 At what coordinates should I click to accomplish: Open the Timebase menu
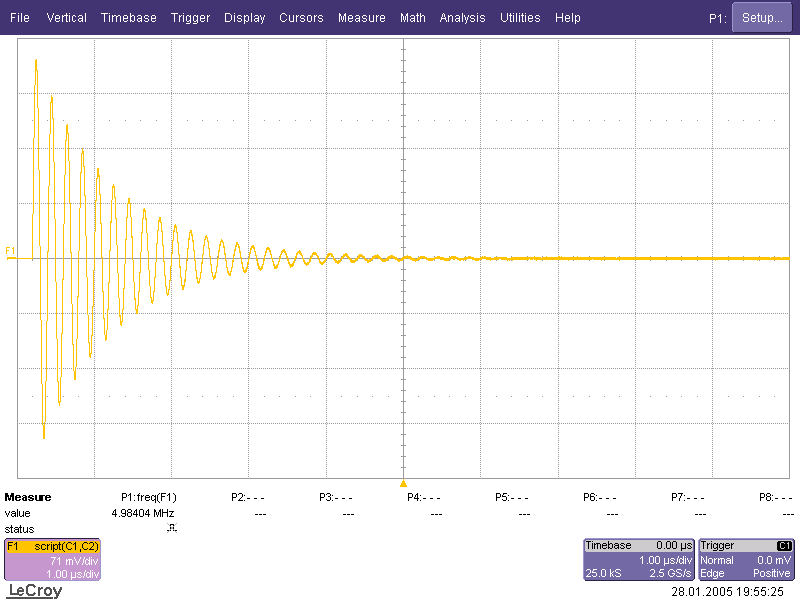pyautogui.click(x=128, y=18)
